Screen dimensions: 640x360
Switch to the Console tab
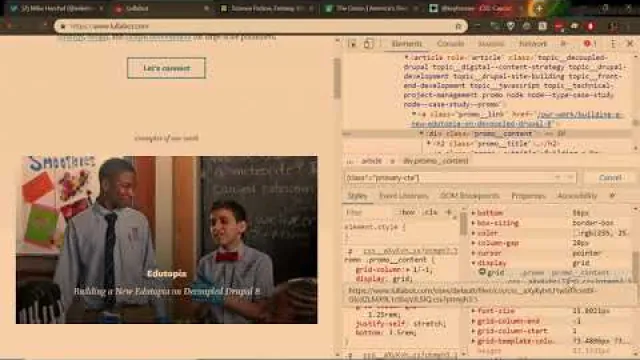coord(450,44)
